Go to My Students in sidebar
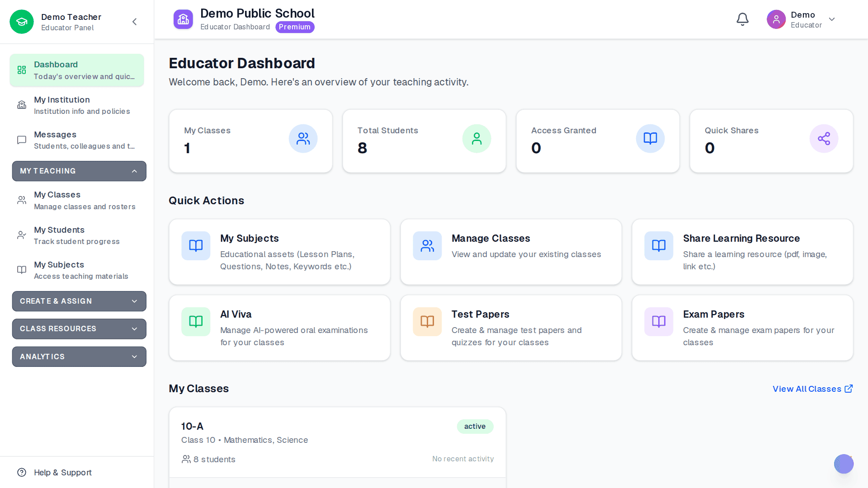 77,235
